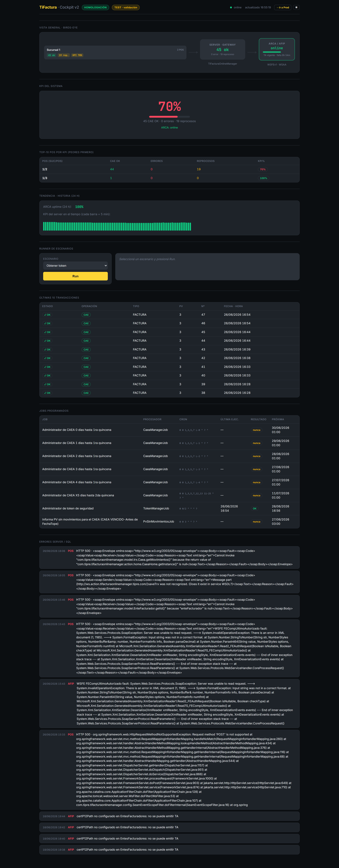Select POS row 1/3 in the KPI table
339x868 pixels.
point(169,178)
